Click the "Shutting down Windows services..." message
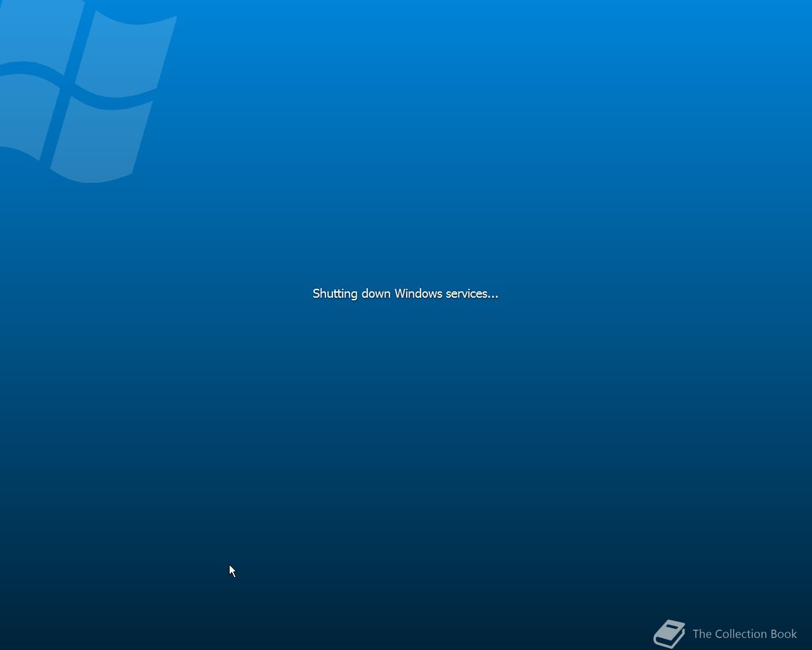 405,293
